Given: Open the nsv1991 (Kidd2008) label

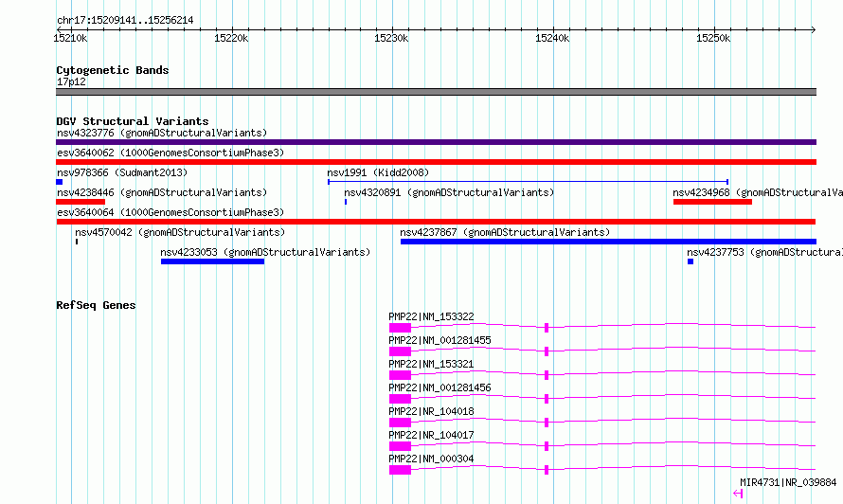Looking at the screenshot, I should click(x=378, y=172).
